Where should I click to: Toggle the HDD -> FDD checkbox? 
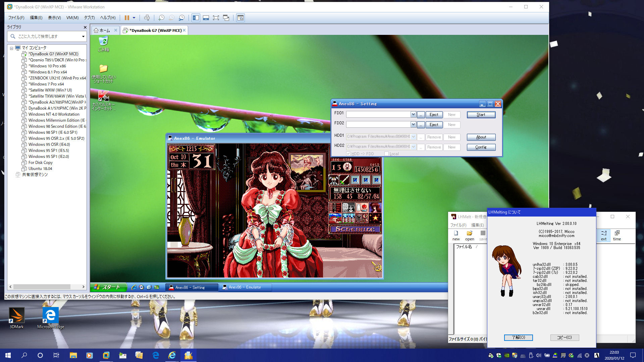tap(348, 154)
